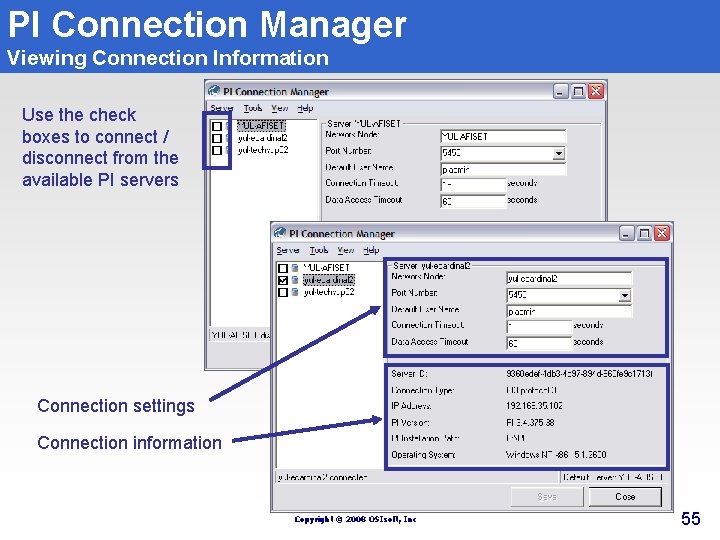Click Data Access Timeout field in front window
The height and width of the screenshot is (540, 720).
(x=539, y=343)
